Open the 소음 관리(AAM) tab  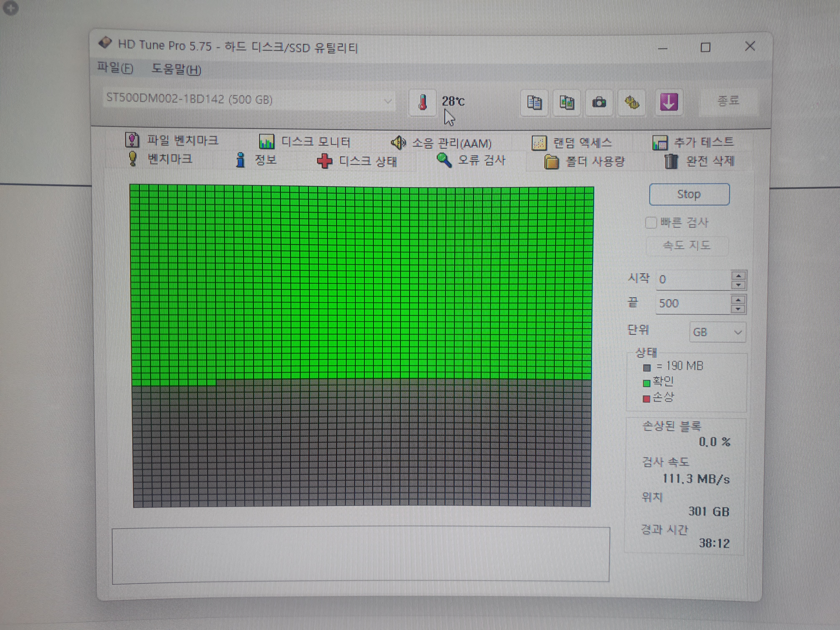click(x=441, y=143)
